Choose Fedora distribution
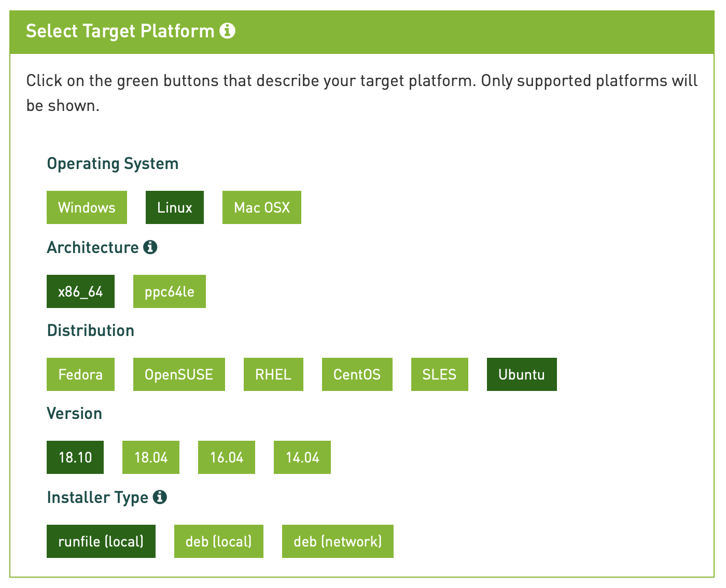 80,374
